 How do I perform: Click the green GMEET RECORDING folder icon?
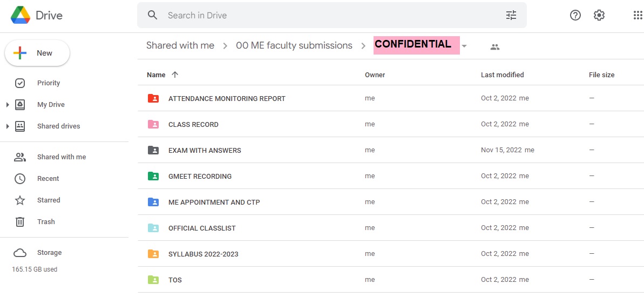pos(153,176)
